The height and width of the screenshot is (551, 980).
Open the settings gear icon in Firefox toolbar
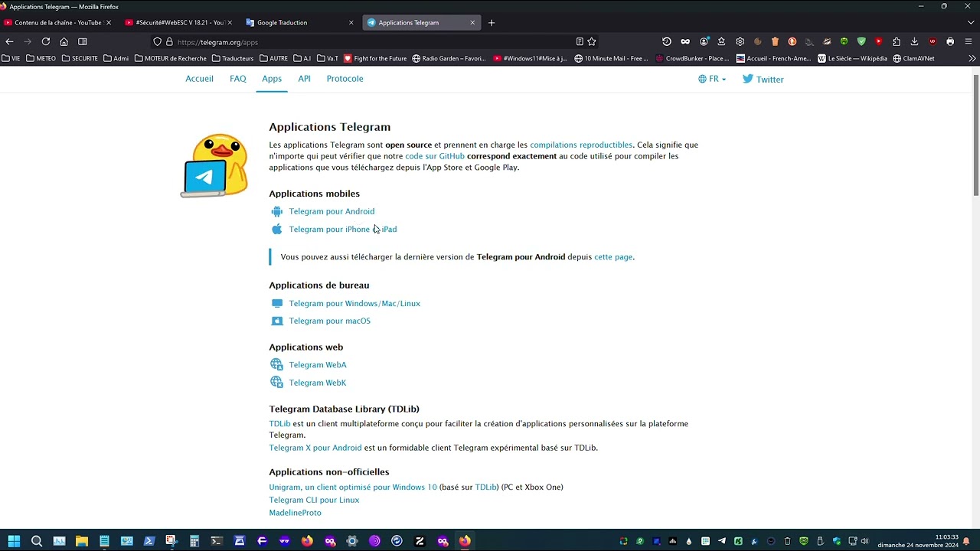[740, 41]
